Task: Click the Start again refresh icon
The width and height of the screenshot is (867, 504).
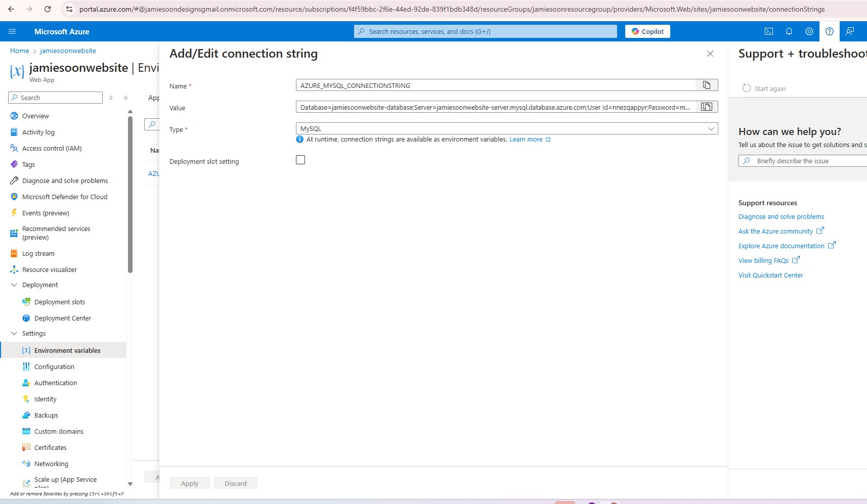Action: [746, 88]
